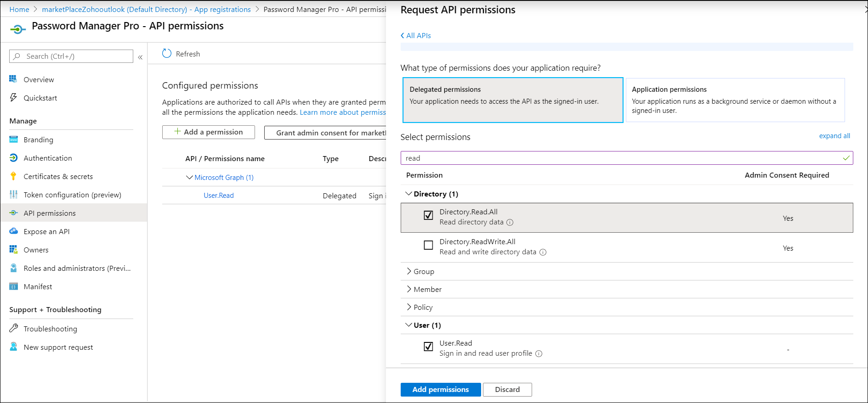Select Application permissions type
Image resolution: width=868 pixels, height=403 pixels.
tap(735, 100)
